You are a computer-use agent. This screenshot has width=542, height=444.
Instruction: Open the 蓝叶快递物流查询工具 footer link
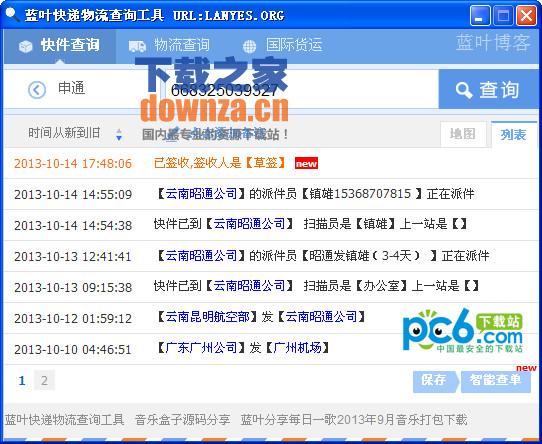pyautogui.click(x=65, y=420)
